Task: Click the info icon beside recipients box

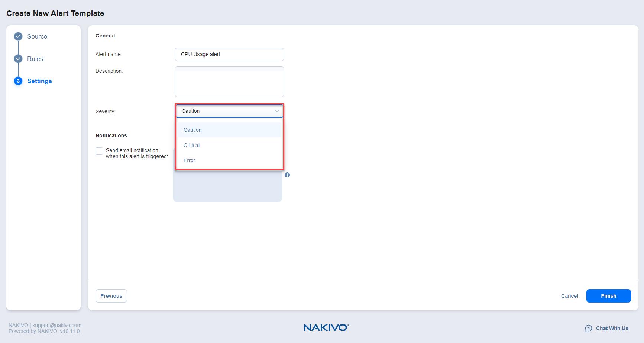Action: [287, 175]
